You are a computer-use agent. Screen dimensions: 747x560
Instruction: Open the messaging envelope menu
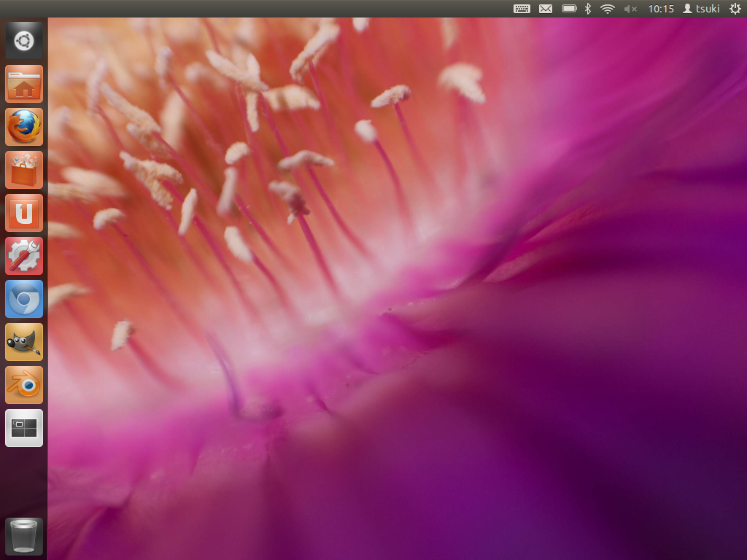tap(546, 9)
